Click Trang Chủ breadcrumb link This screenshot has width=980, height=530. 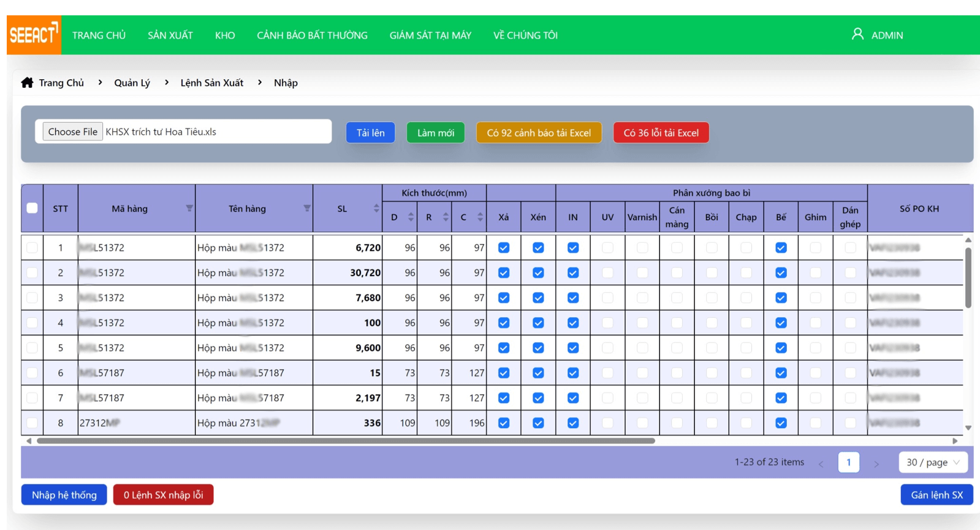tap(61, 82)
